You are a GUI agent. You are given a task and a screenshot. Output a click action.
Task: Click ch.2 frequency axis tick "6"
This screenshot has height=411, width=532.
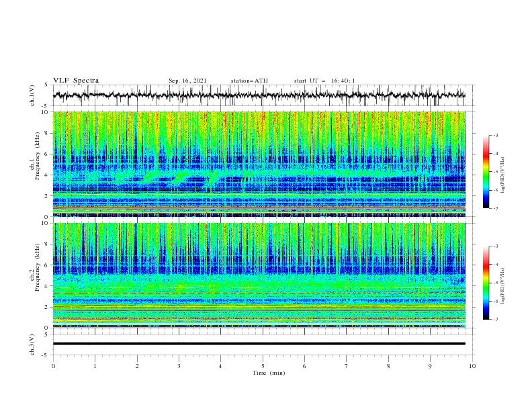tap(48, 265)
